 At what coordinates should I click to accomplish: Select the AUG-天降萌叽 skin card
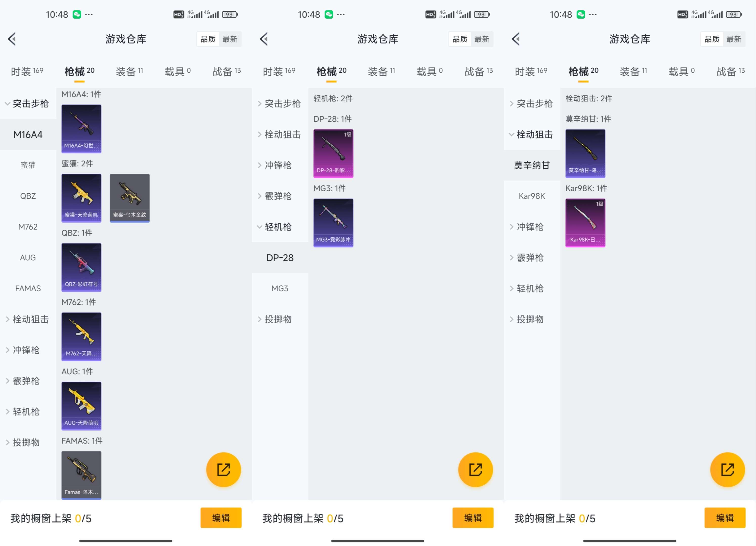pos(81,406)
